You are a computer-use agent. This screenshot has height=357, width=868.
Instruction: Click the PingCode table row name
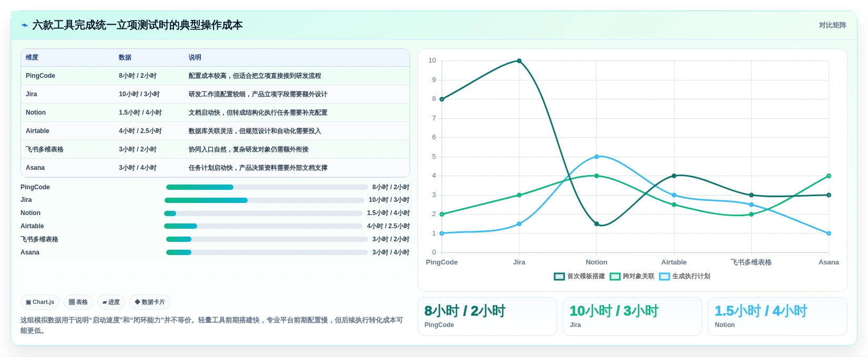(x=40, y=76)
